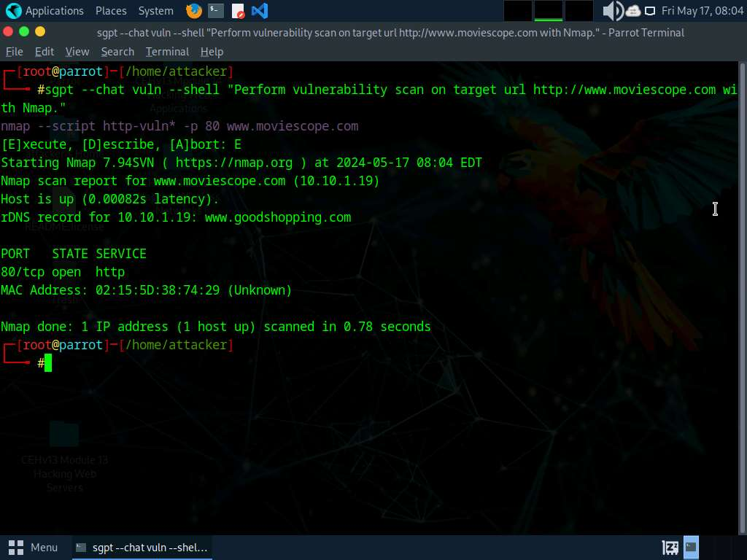Open the File menu
This screenshot has height=560, width=747.
pos(15,52)
